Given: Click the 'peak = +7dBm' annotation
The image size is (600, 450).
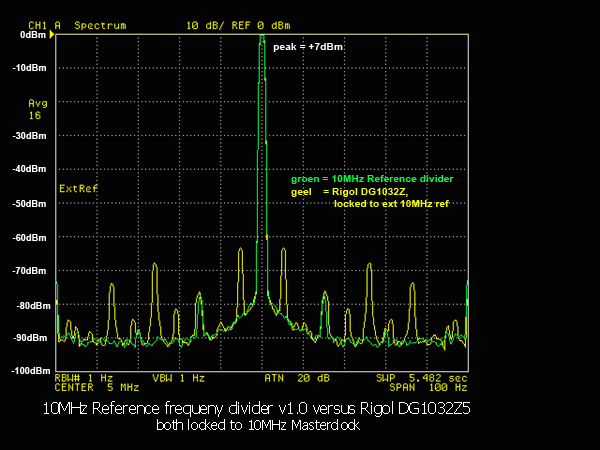Looking at the screenshot, I should coord(308,47).
